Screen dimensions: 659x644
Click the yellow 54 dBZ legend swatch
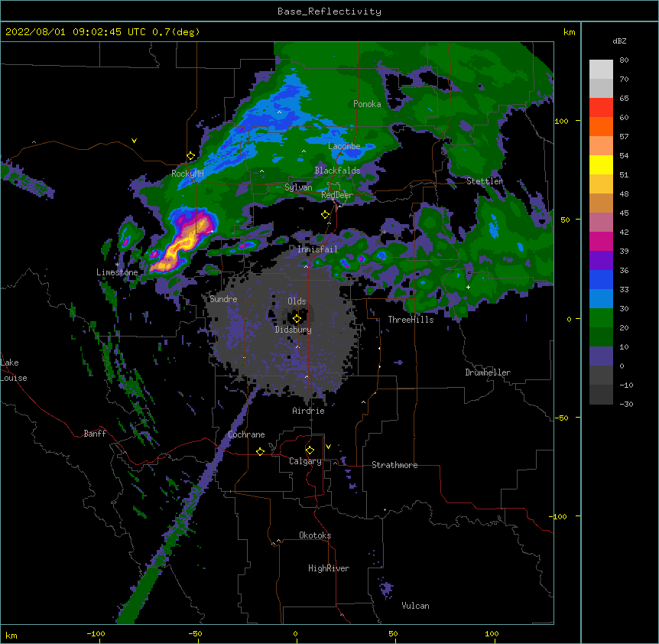pyautogui.click(x=601, y=164)
